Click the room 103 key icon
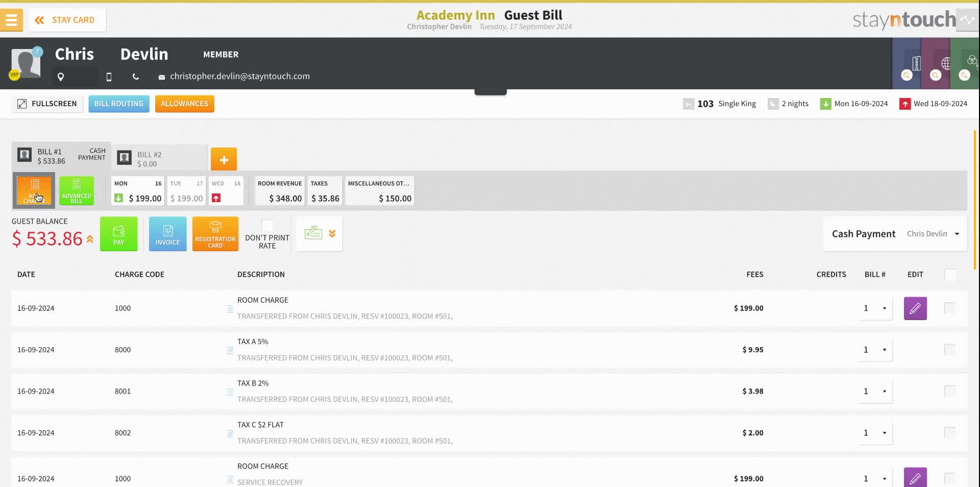The height and width of the screenshot is (487, 980). (689, 104)
